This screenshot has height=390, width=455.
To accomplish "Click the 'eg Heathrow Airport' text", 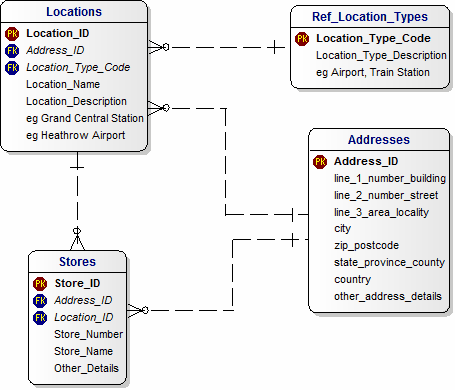I will 76,136.
